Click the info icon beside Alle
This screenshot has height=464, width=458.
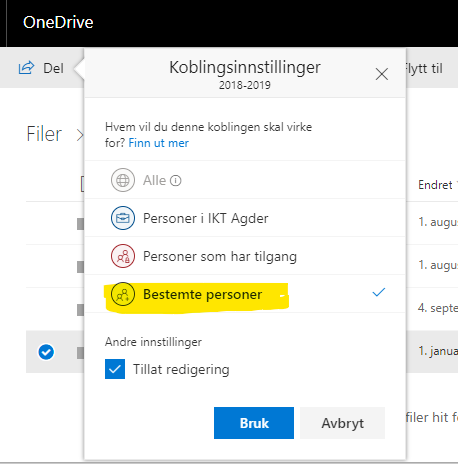click(175, 181)
